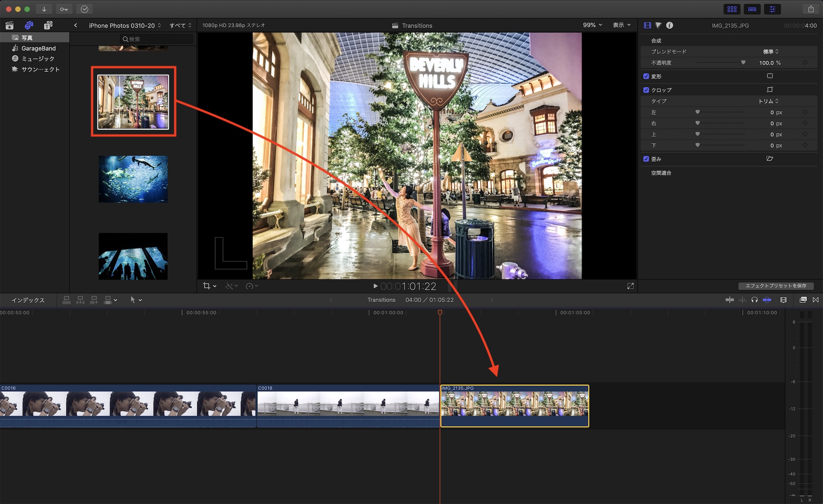The height and width of the screenshot is (504, 823).
Task: Click the インデックス index button
Action: click(x=28, y=300)
